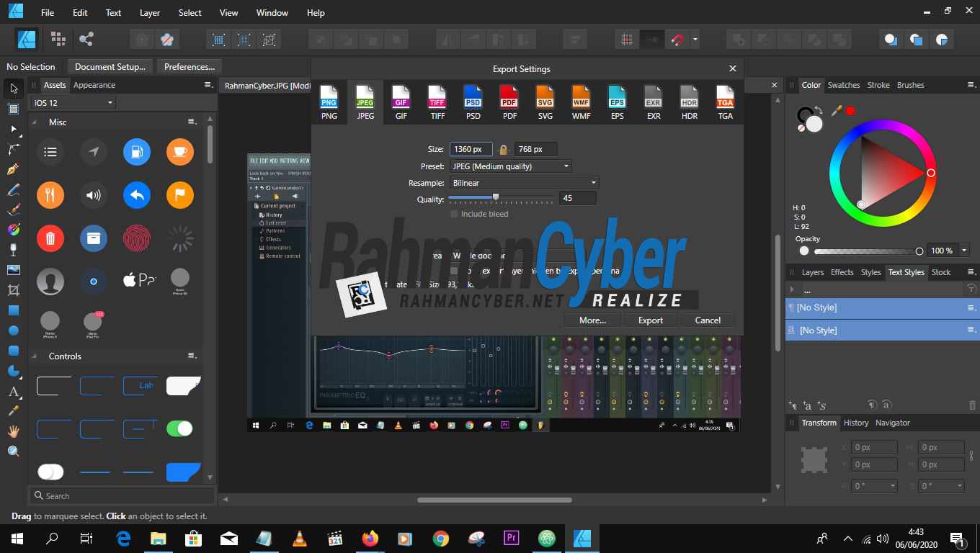Choose the EPS export format icon
Screen dimensions: 980x553
(x=618, y=102)
